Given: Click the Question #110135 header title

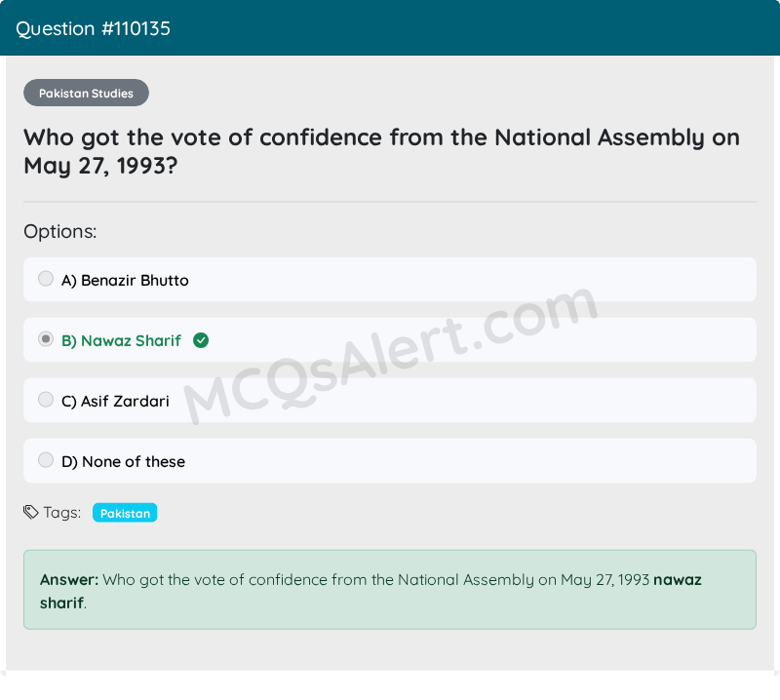Looking at the screenshot, I should pyautogui.click(x=93, y=29).
